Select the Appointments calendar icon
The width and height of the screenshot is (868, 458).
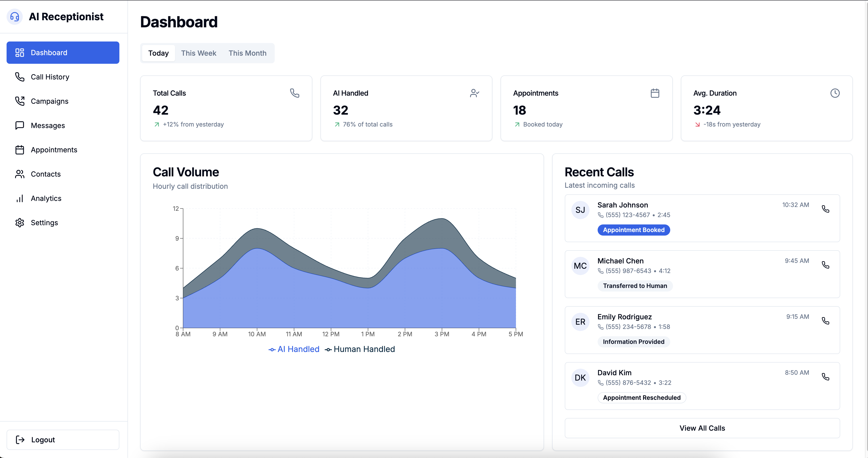[x=19, y=150]
